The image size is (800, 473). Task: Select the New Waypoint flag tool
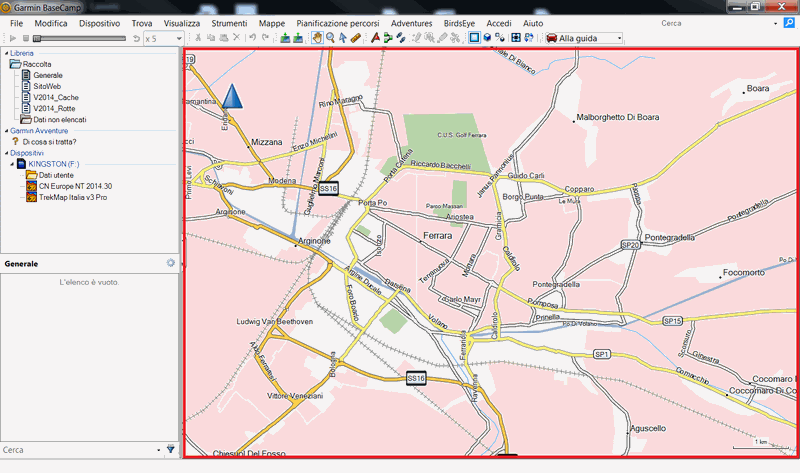(376, 38)
